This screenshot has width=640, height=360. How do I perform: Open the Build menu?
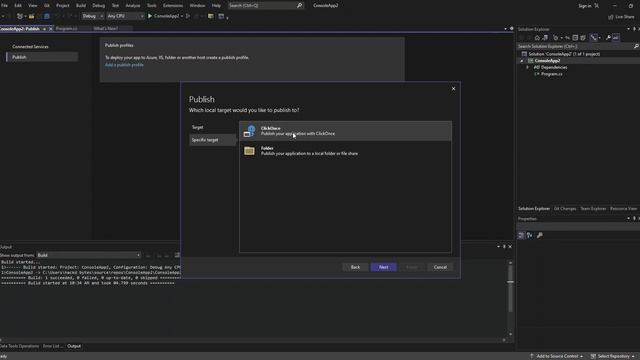pyautogui.click(x=81, y=6)
